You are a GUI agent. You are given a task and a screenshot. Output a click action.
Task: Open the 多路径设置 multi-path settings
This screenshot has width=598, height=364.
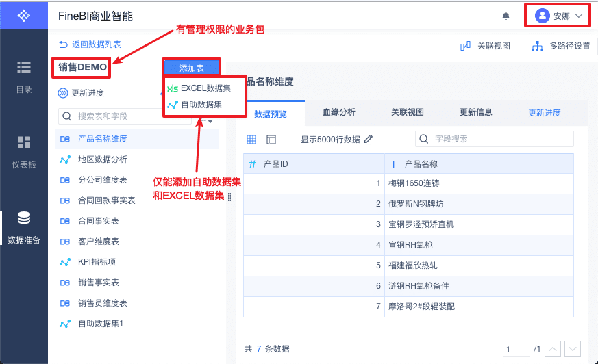pos(561,46)
